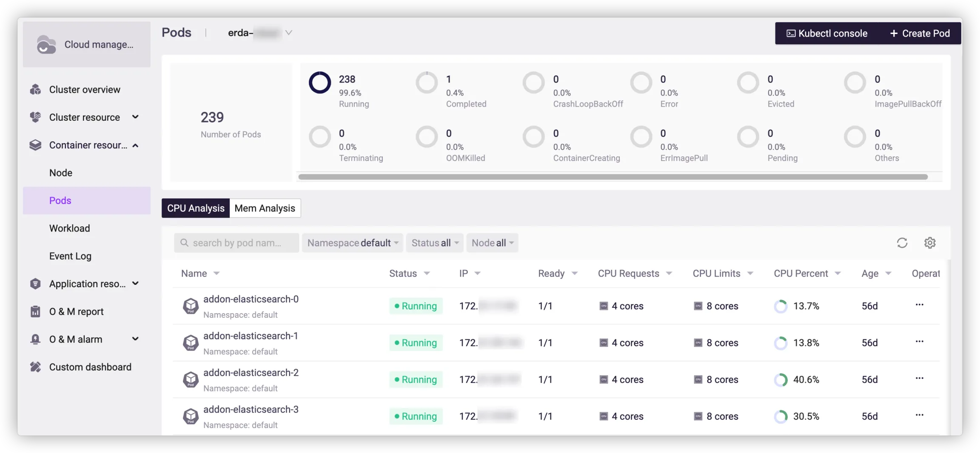Open the Namespace default filter dropdown
980x453 pixels.
(x=353, y=243)
